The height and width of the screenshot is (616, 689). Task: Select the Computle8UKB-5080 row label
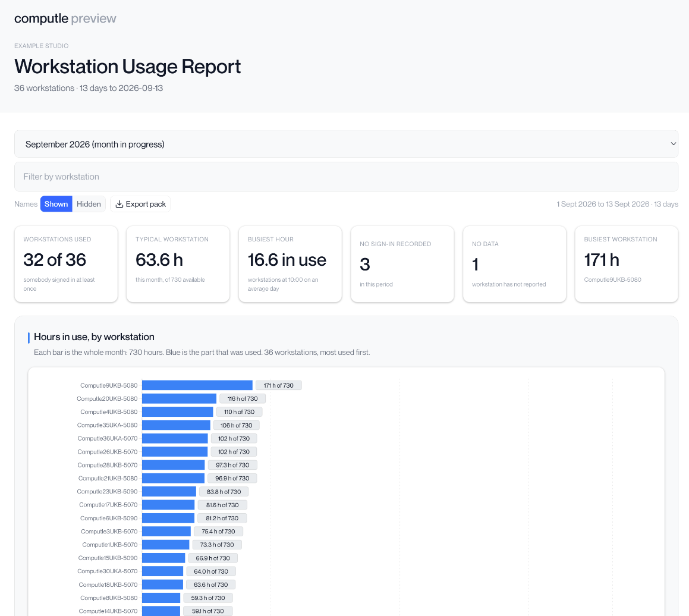pyautogui.click(x=109, y=598)
